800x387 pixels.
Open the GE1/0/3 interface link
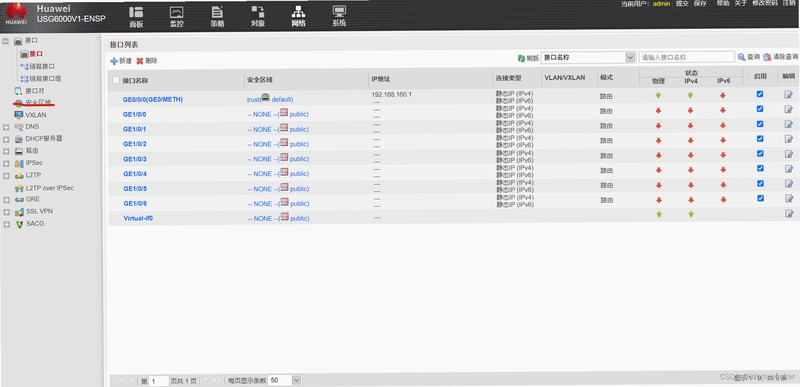(135, 159)
